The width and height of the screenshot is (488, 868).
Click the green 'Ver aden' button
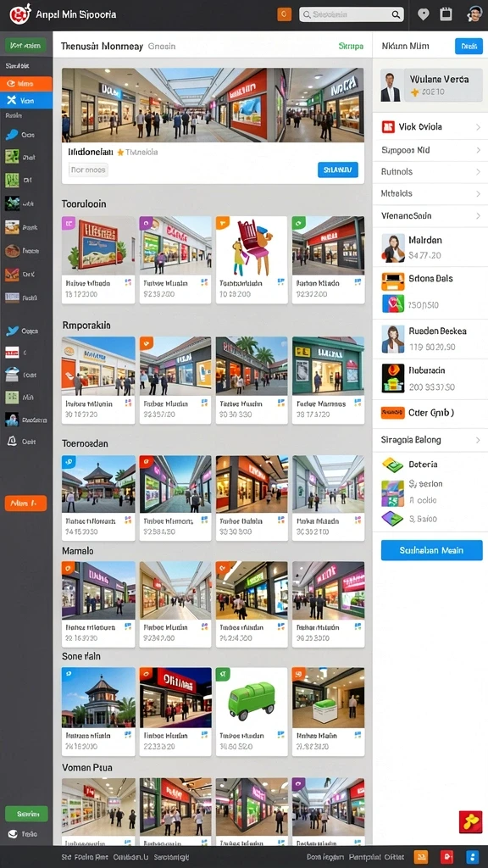tap(25, 46)
